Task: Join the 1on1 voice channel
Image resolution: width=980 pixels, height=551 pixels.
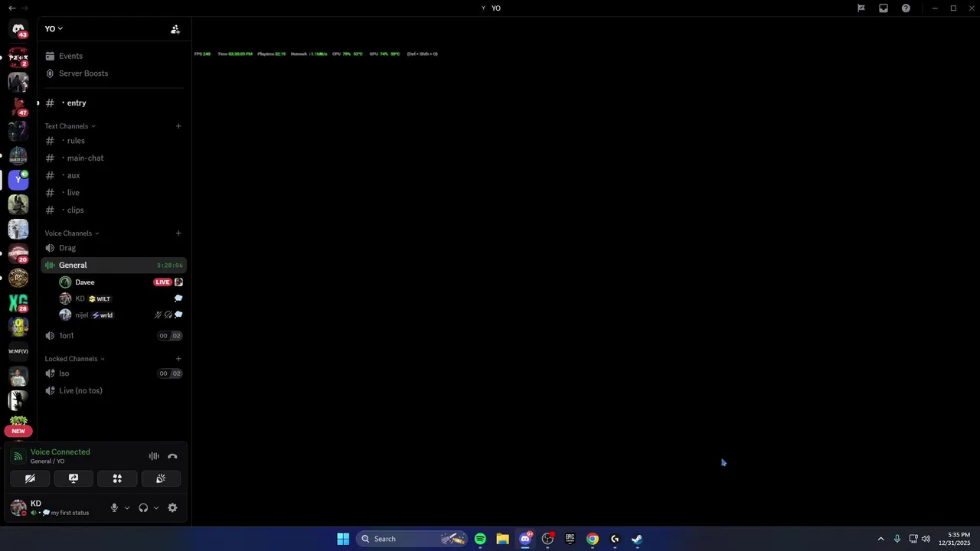Action: pyautogui.click(x=113, y=335)
